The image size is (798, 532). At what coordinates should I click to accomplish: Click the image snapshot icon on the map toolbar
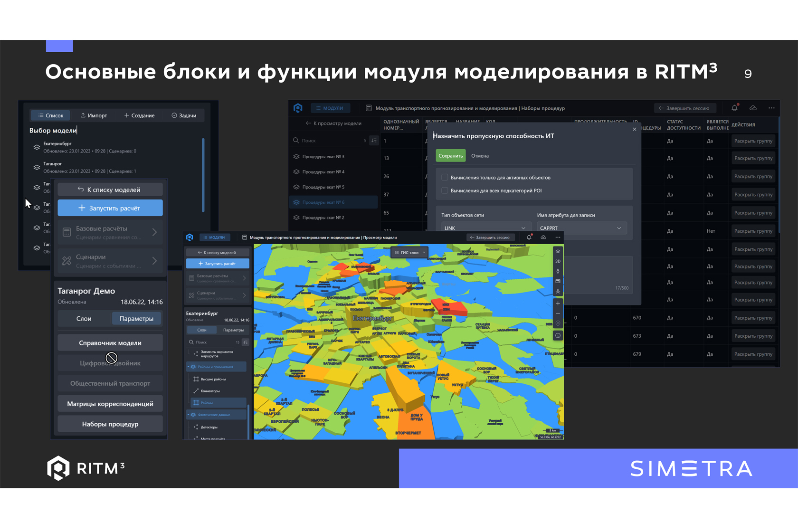point(558,281)
